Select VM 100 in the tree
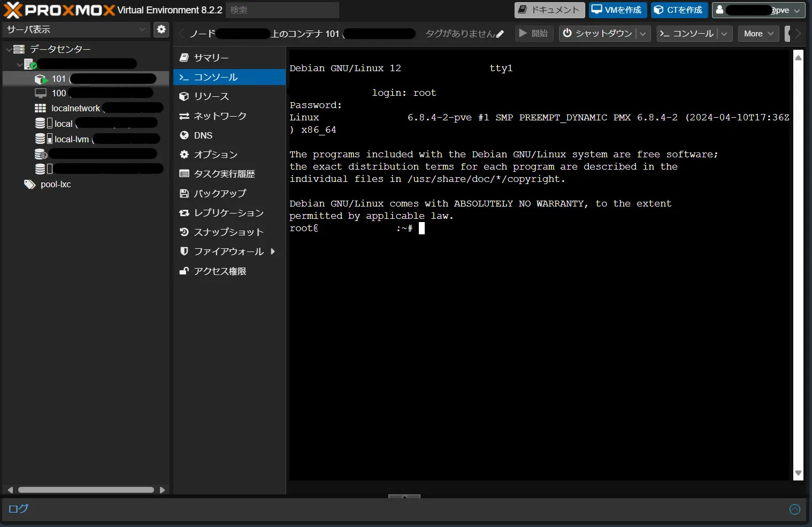The height and width of the screenshot is (527, 812). 86,93
